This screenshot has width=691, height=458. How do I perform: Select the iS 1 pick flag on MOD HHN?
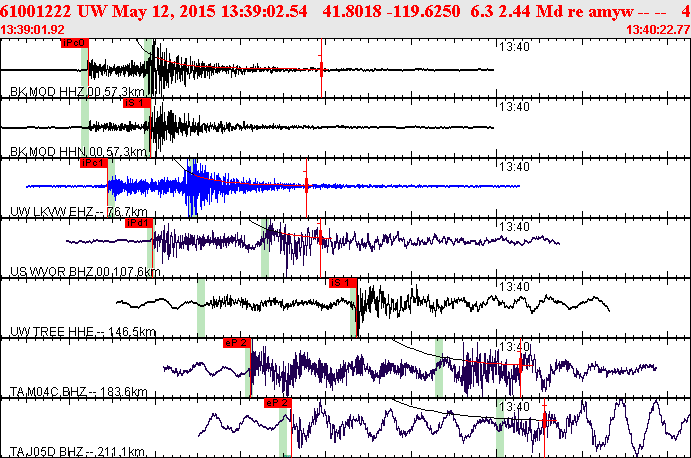coord(137,103)
